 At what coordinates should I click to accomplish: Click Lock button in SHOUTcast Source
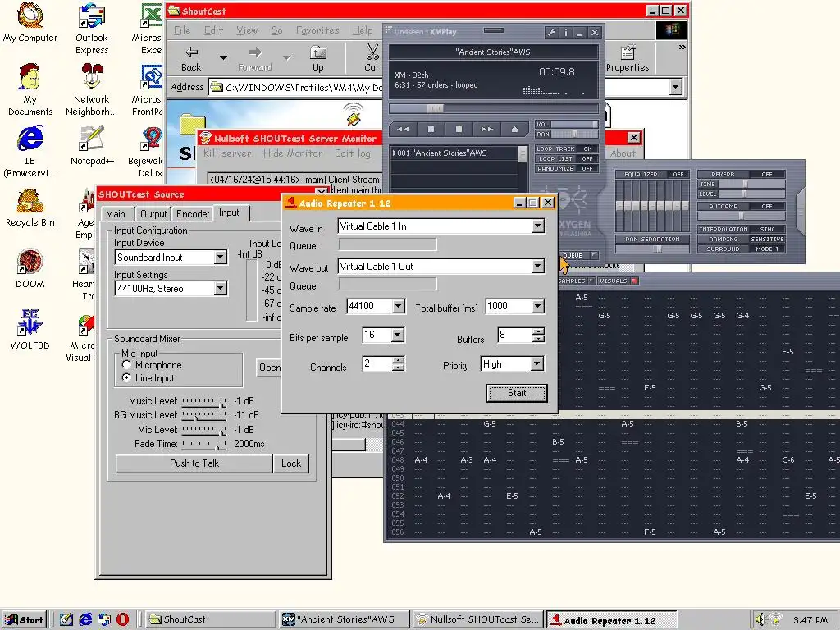coord(291,463)
